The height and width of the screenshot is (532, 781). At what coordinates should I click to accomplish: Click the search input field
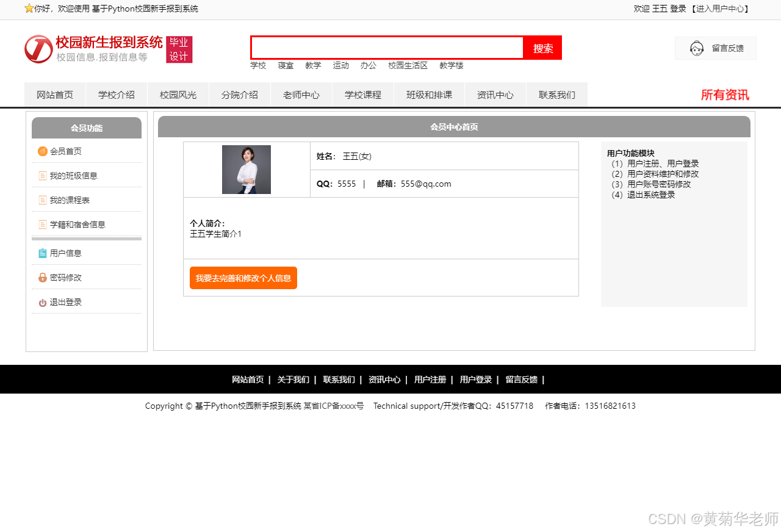pos(387,48)
